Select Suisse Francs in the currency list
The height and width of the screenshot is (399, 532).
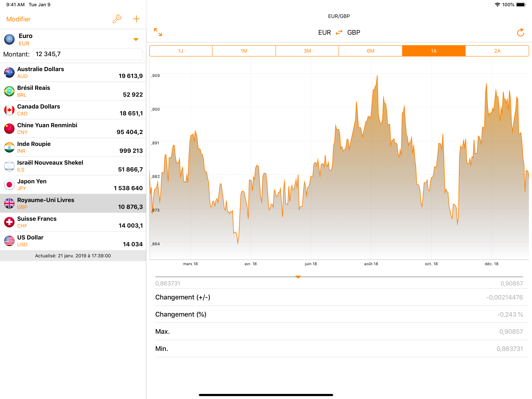click(x=73, y=222)
